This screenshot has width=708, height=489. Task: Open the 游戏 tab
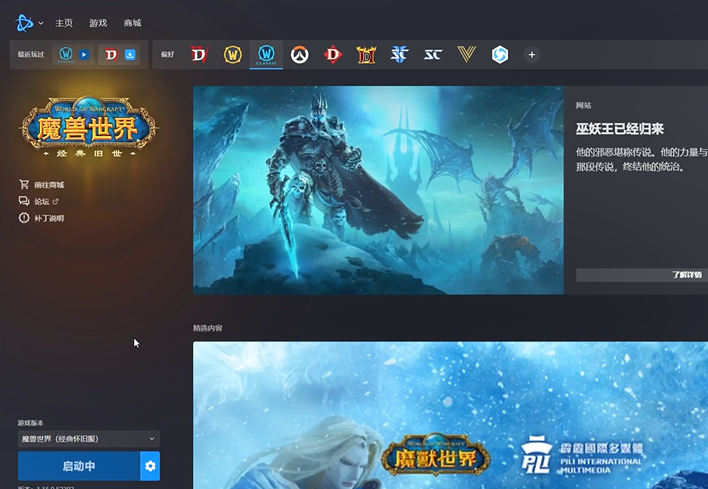click(98, 23)
